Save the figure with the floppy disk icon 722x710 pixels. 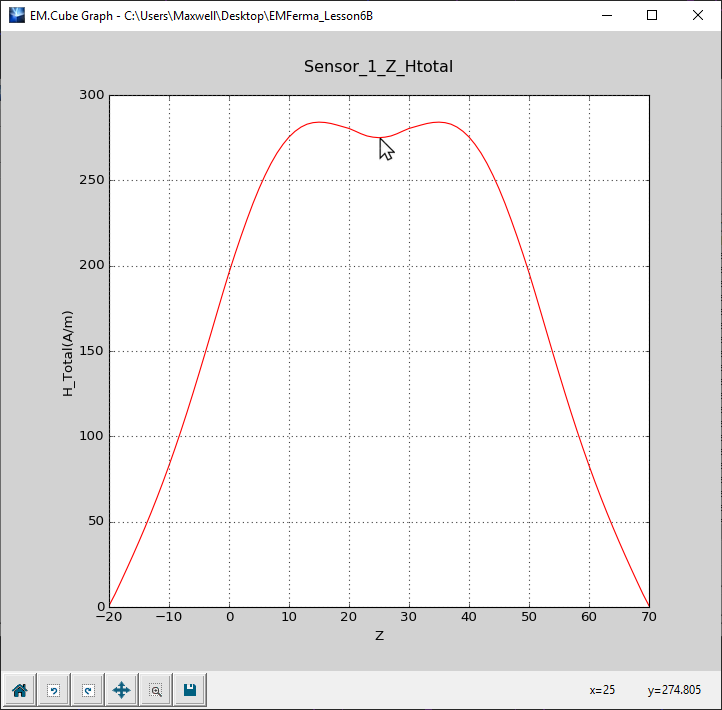tap(189, 689)
